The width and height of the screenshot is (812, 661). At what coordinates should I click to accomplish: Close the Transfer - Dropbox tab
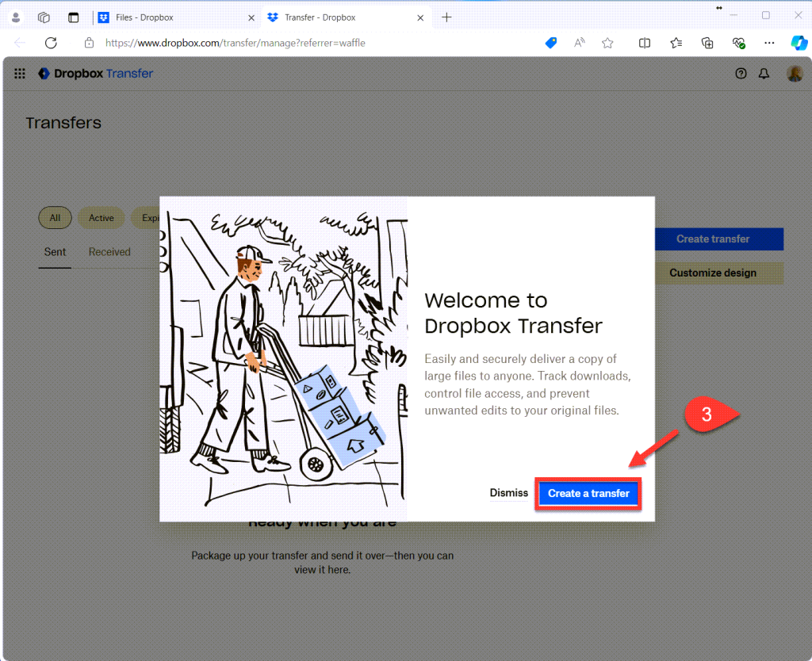tap(420, 17)
